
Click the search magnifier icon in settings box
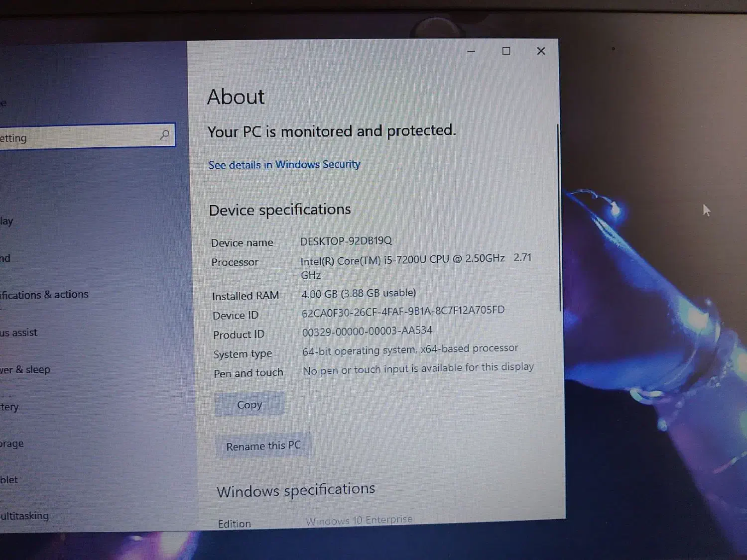coord(164,135)
